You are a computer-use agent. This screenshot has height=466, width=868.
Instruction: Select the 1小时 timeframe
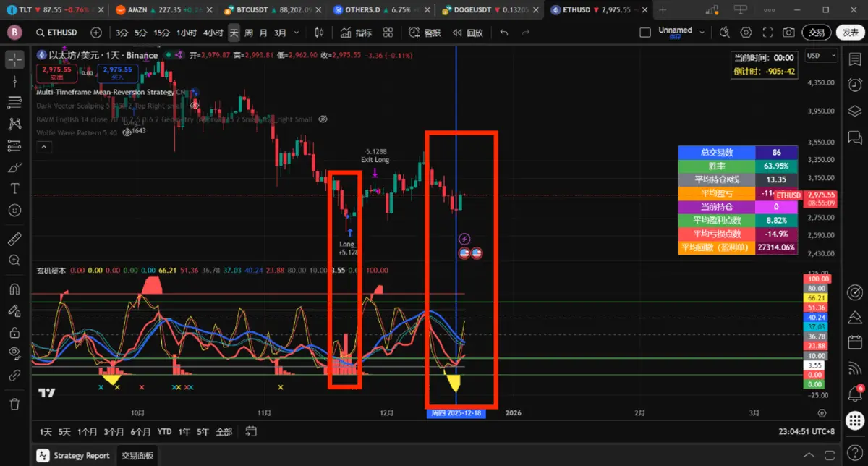pos(187,33)
